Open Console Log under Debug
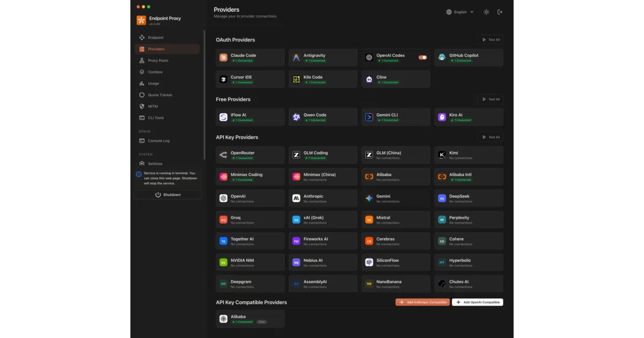This screenshot has height=338, width=644. (167, 141)
